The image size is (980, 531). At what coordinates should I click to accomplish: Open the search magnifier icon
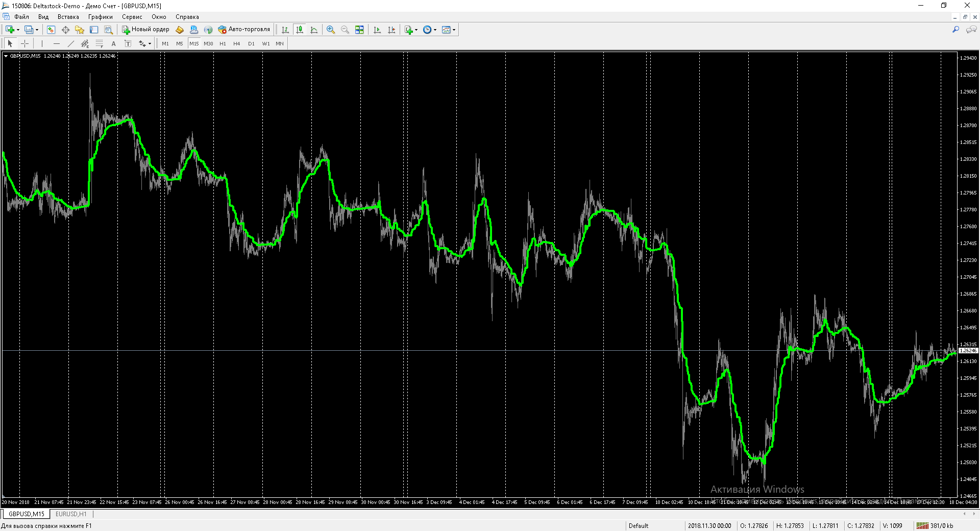(x=956, y=30)
